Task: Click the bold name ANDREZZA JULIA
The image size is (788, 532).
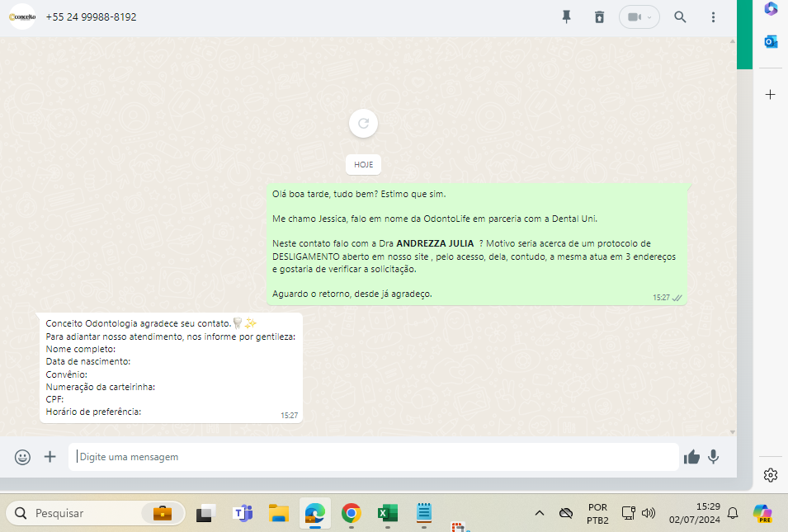Action: coord(435,243)
